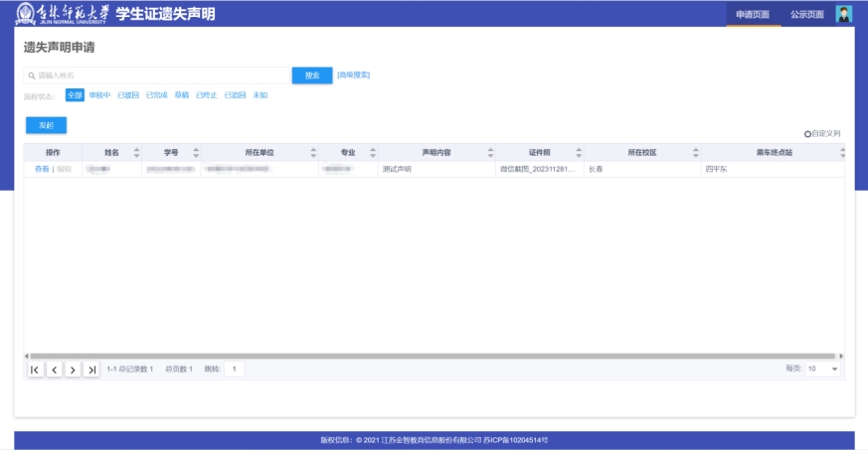Viewport: 868px width, 450px height.
Task: Open the 每页 rows-per-page dropdown
Action: [x=822, y=369]
